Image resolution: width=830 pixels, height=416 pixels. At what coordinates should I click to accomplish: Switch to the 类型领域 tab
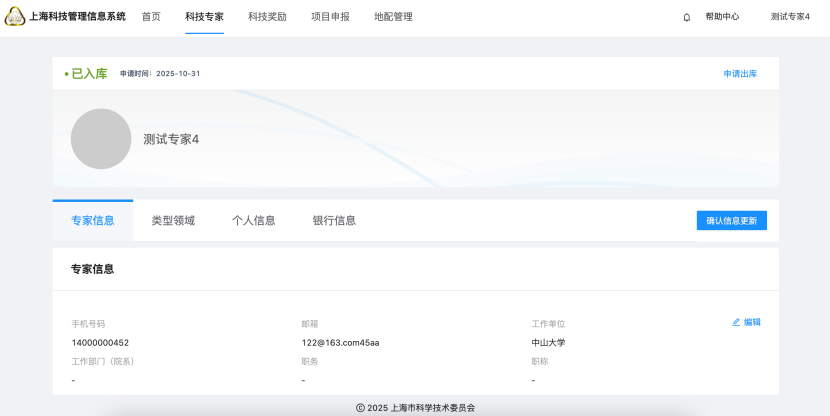click(173, 221)
